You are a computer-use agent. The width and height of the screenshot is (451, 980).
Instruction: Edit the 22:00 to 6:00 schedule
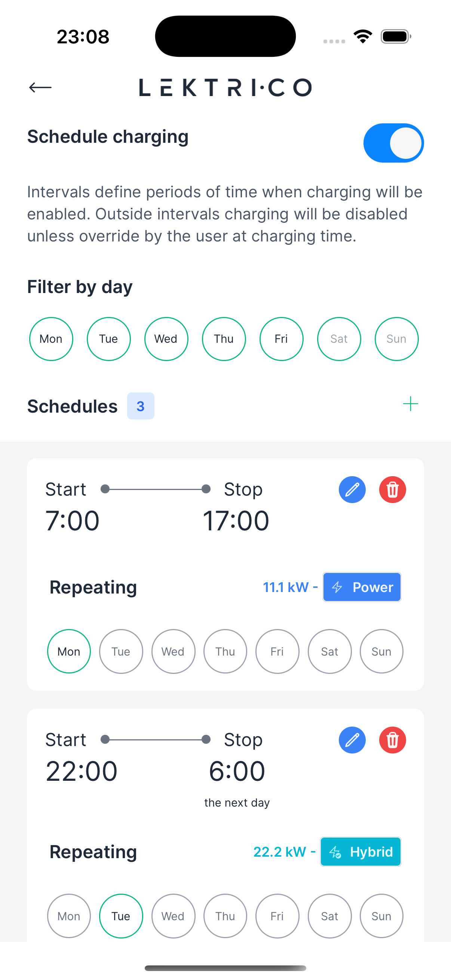[x=352, y=740]
